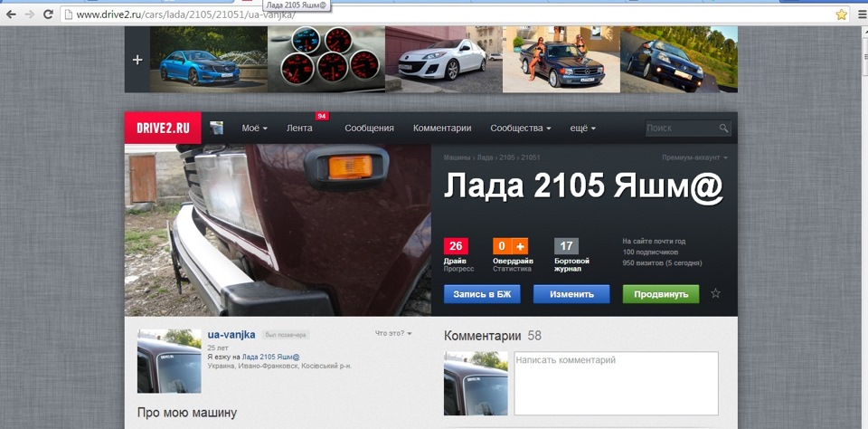Click the Комментарии 58 heading
This screenshot has height=429, width=868.
493,336
